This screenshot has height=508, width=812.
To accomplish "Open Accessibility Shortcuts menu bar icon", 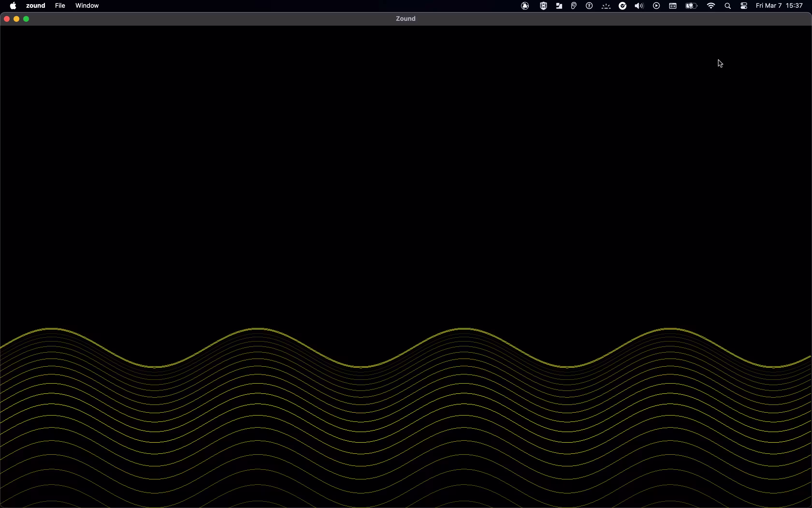I will coord(589,6).
